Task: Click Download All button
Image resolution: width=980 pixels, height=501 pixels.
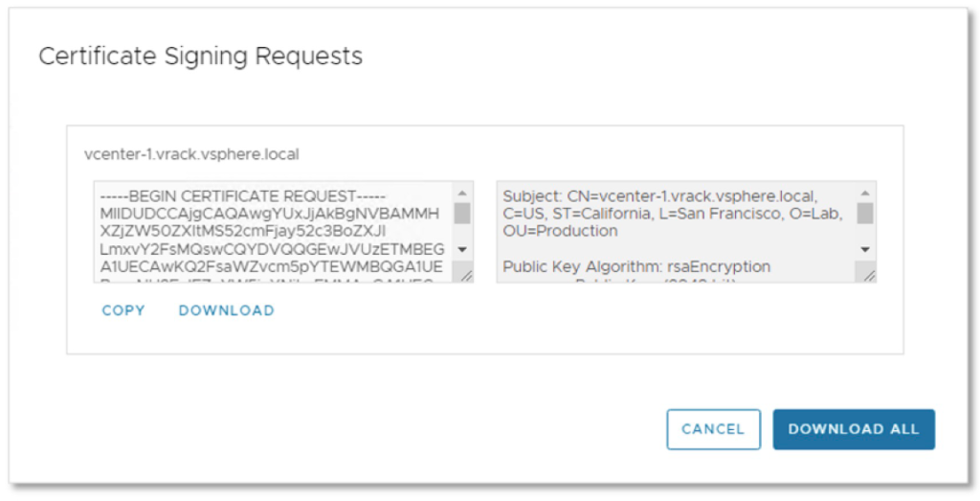Action: (x=853, y=429)
